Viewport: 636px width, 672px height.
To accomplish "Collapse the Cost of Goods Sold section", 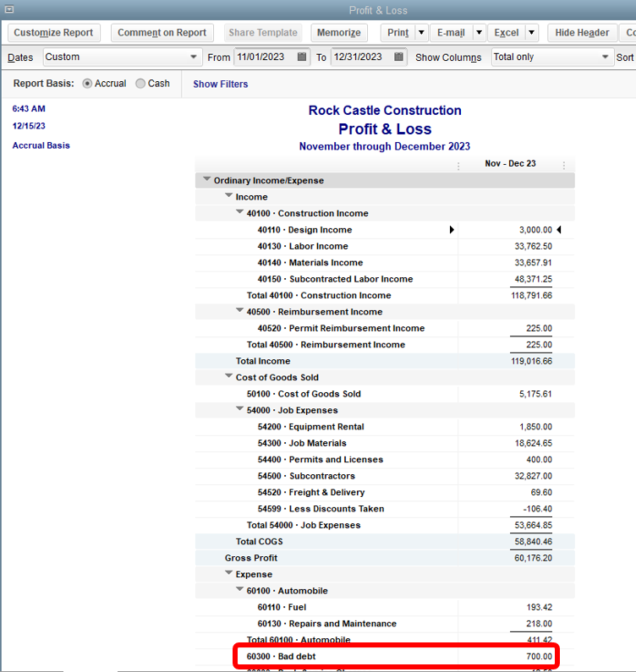I will (x=228, y=376).
